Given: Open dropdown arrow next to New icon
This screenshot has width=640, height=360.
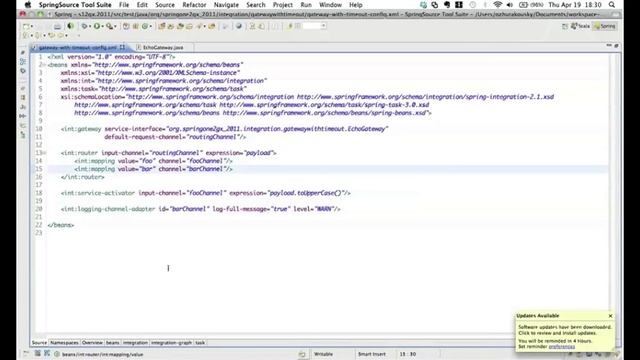Looking at the screenshot, I should pos(32,27).
